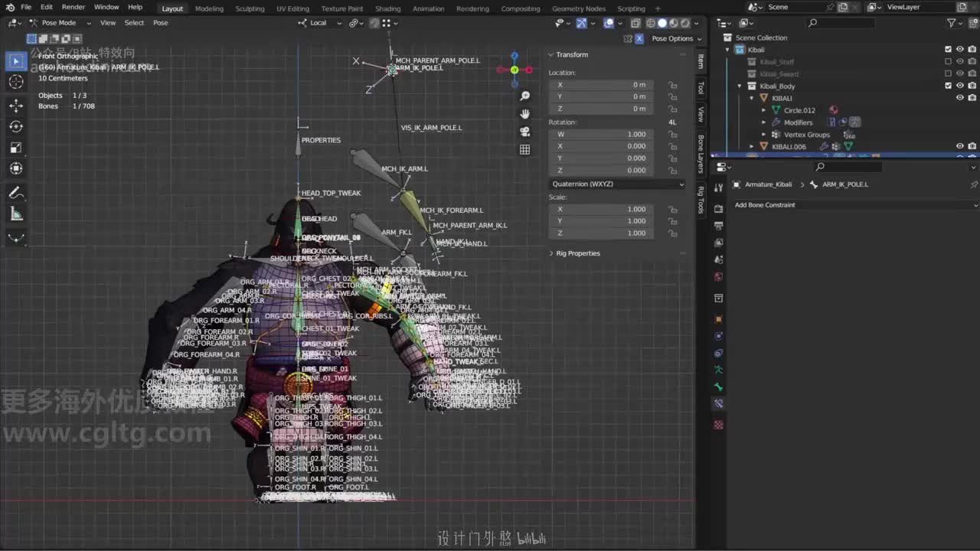Open the Pose menu in header
The image size is (980, 551).
160,23
